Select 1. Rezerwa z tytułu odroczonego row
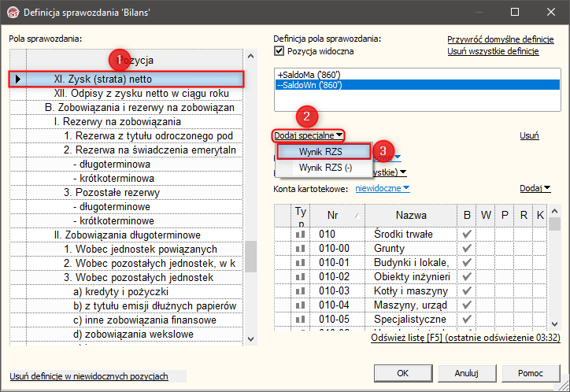 click(126, 136)
